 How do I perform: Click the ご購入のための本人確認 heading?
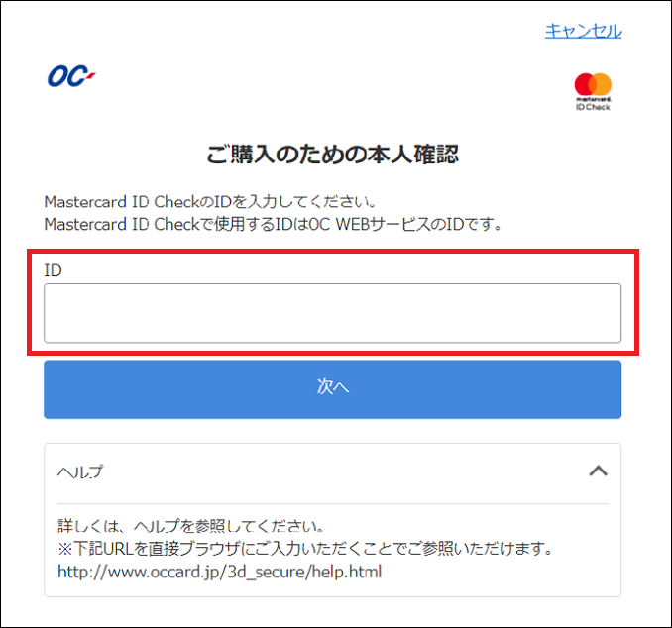333,155
